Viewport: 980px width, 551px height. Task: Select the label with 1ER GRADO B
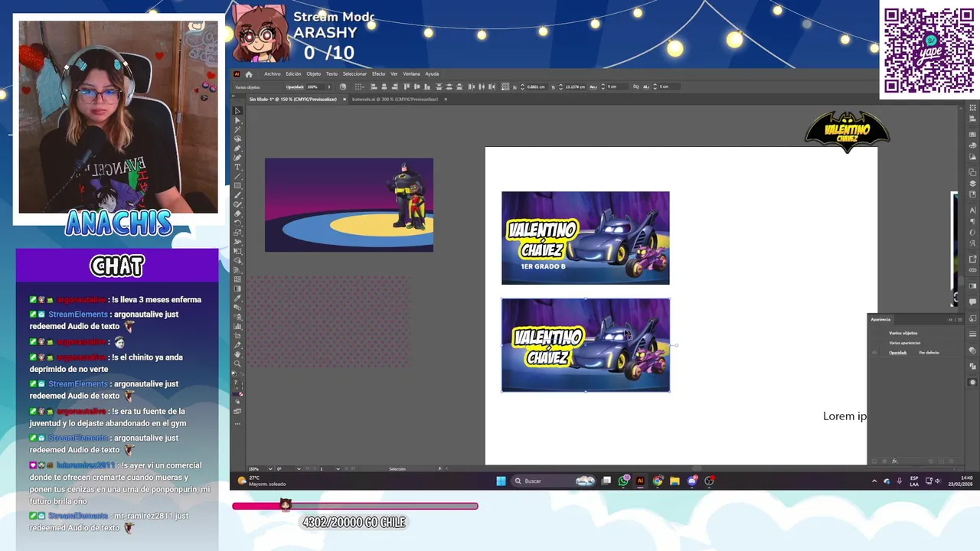tap(586, 238)
